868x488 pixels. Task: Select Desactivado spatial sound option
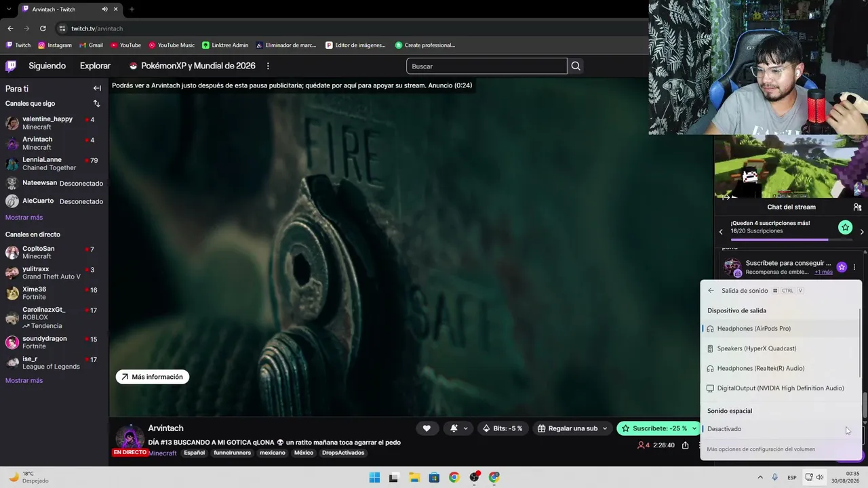781,429
